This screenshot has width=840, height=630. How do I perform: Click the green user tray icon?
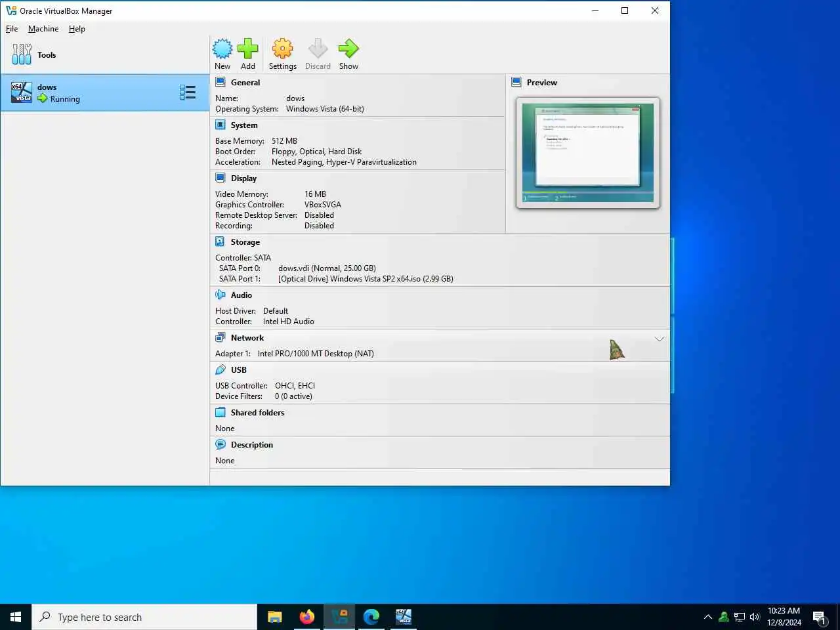tap(724, 617)
